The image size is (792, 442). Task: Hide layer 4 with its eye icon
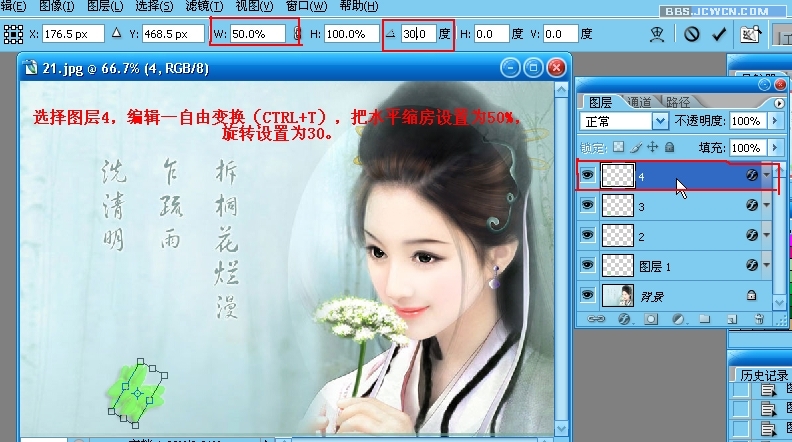point(587,175)
